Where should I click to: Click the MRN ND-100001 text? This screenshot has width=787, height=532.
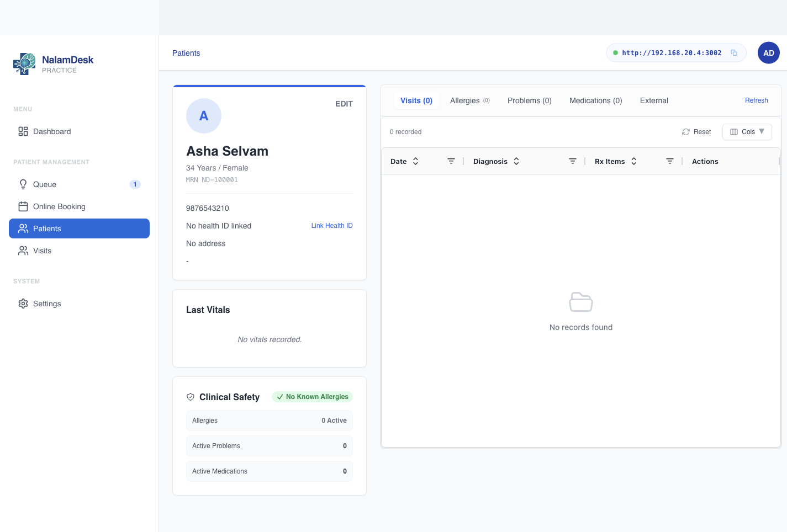(x=212, y=180)
